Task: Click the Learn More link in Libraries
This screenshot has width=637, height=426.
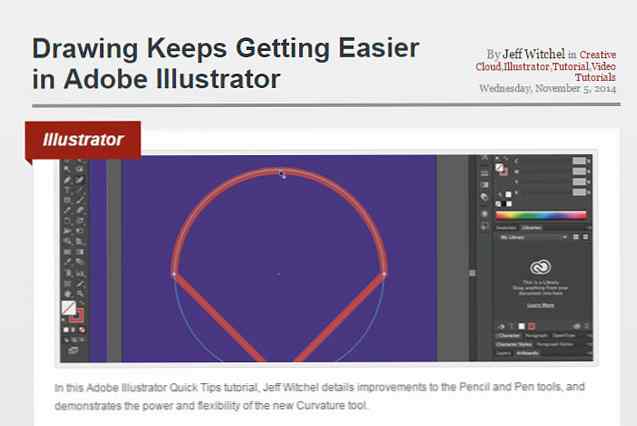Action: click(x=541, y=305)
